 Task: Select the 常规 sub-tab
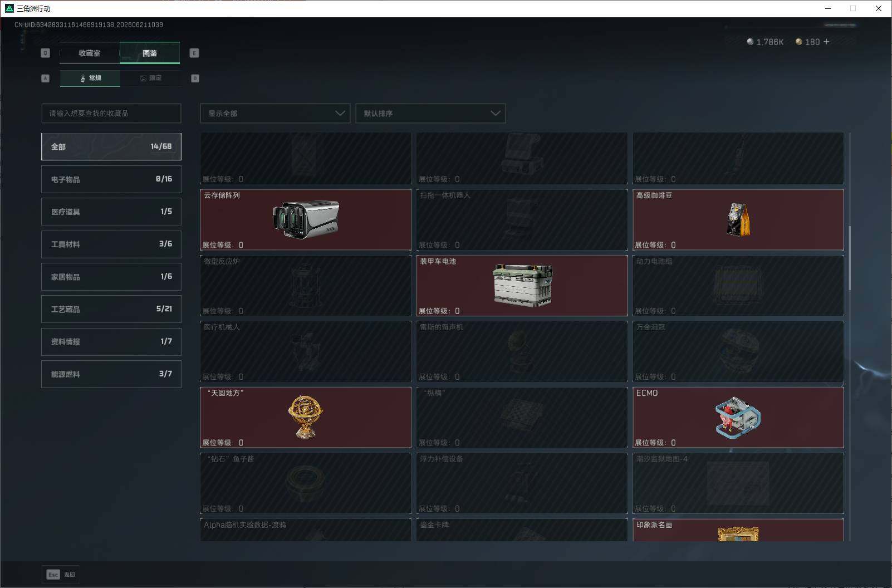click(x=90, y=78)
